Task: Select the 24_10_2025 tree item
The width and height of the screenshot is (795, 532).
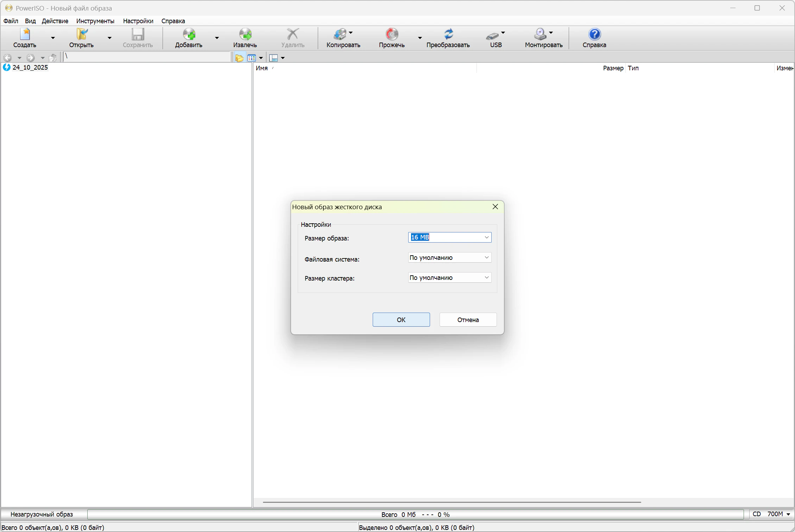Action: coord(30,68)
